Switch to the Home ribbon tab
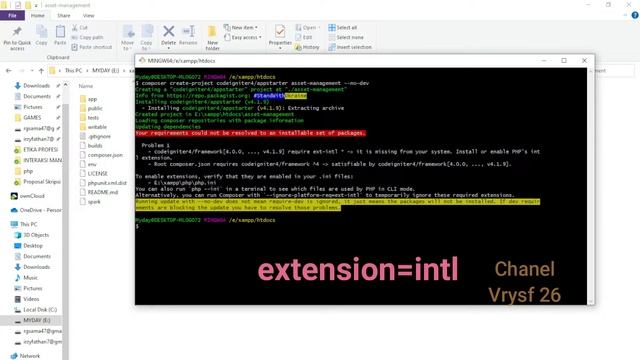Viewport: 640px width, 360px height. (38, 16)
